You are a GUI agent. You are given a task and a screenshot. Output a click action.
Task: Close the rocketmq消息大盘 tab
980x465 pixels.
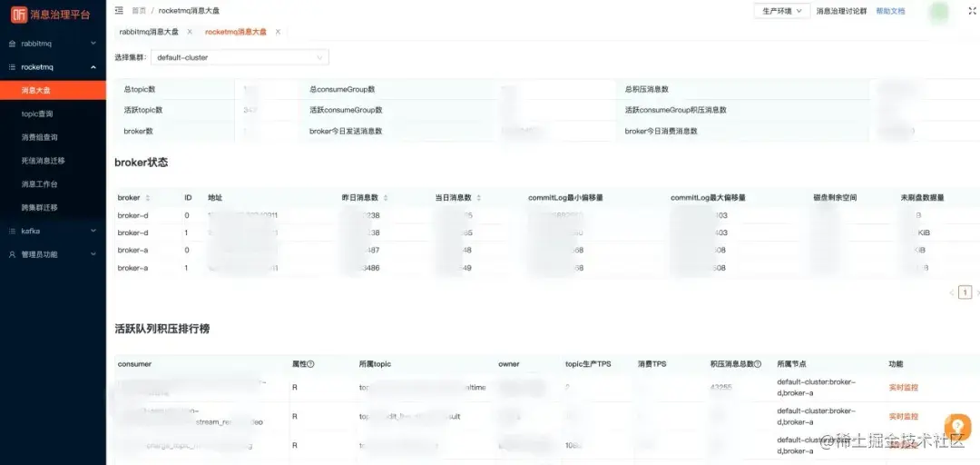click(279, 32)
